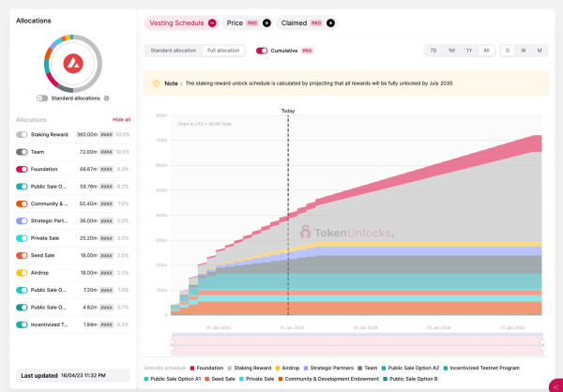Switch to Standard allocation view
Image resolution: width=563 pixels, height=392 pixels.
click(x=174, y=50)
